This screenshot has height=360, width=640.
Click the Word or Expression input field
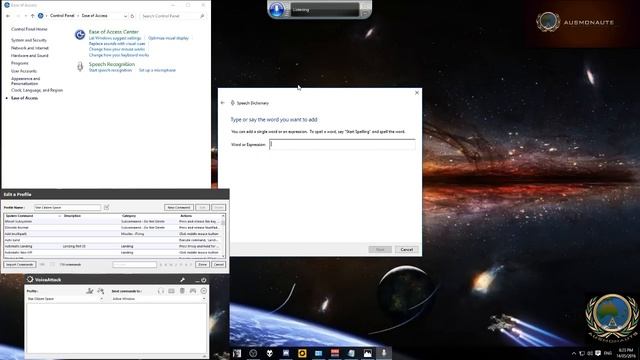(x=342, y=144)
